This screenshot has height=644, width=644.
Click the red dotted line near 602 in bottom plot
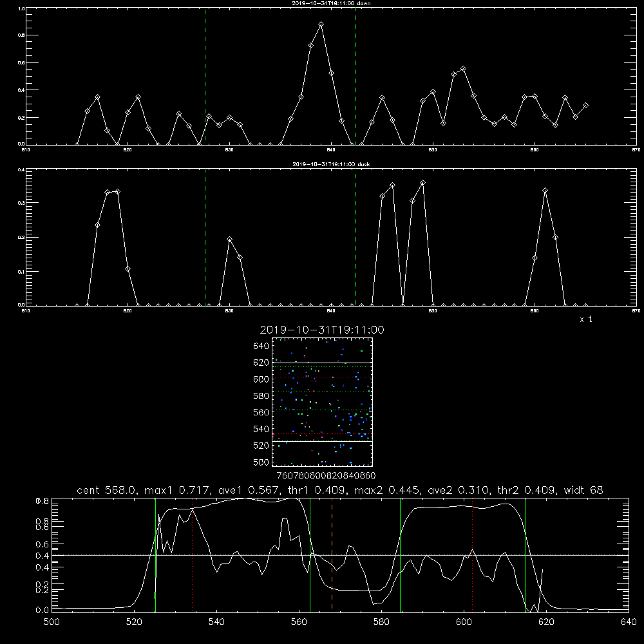click(x=472, y=554)
